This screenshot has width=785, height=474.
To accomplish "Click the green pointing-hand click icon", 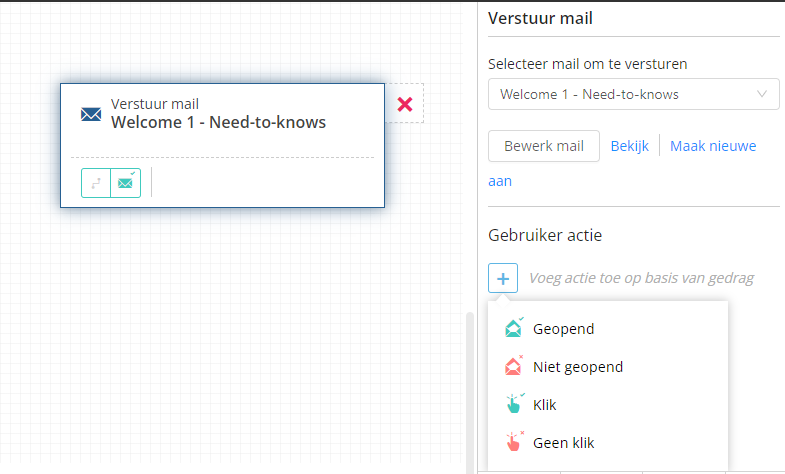I will point(514,403).
